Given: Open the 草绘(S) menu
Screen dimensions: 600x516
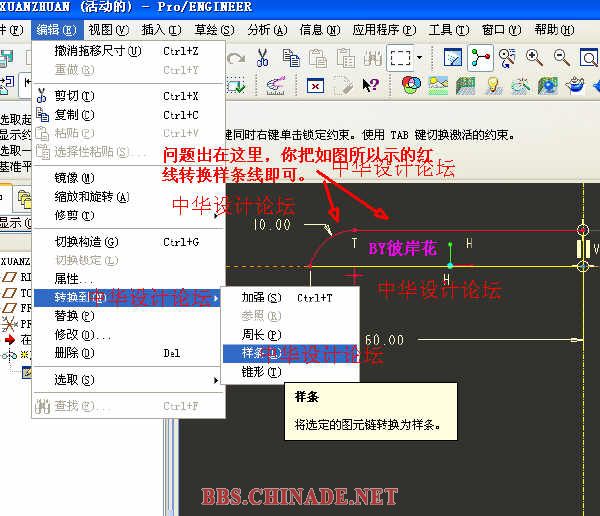Looking at the screenshot, I should [x=214, y=30].
